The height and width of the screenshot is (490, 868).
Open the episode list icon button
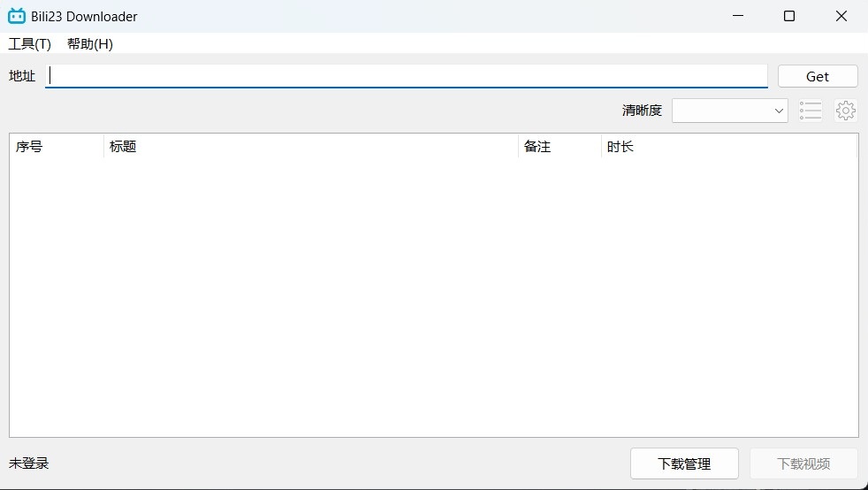click(811, 111)
